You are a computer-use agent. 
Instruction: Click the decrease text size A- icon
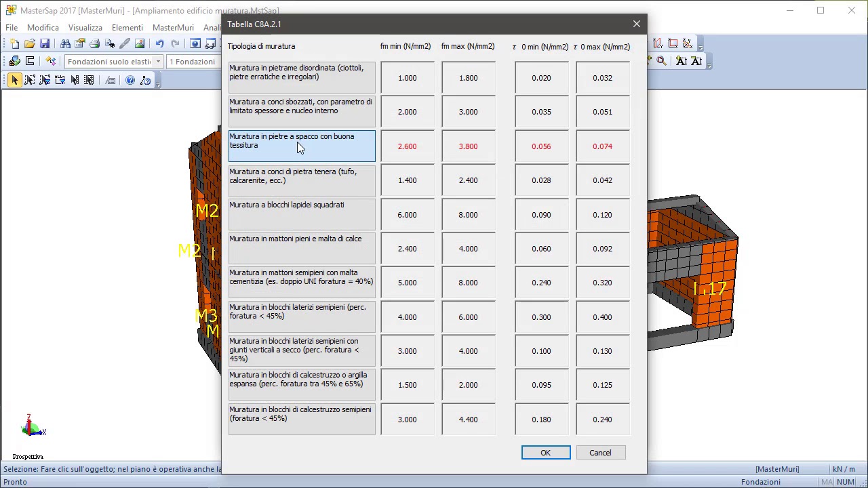696,61
